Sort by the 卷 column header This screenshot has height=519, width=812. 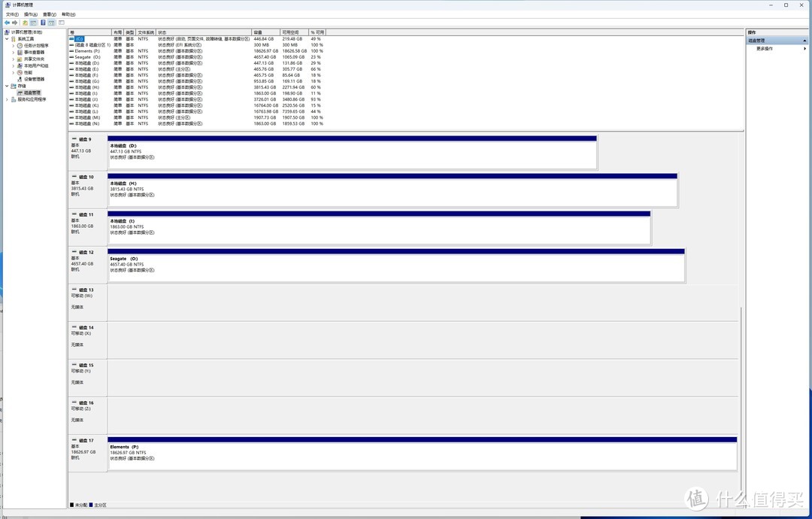pyautogui.click(x=90, y=32)
